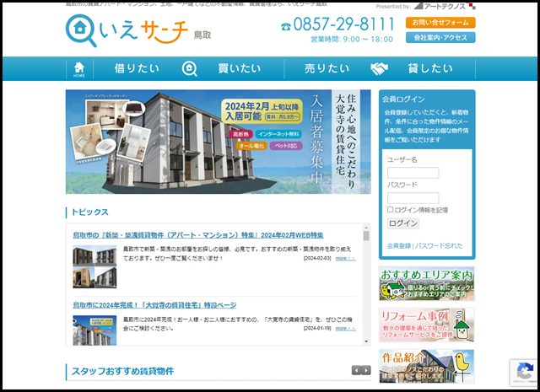Open the おすすめエリア案内 banner
Viewport: 540px width, 392px height.
pos(427,283)
